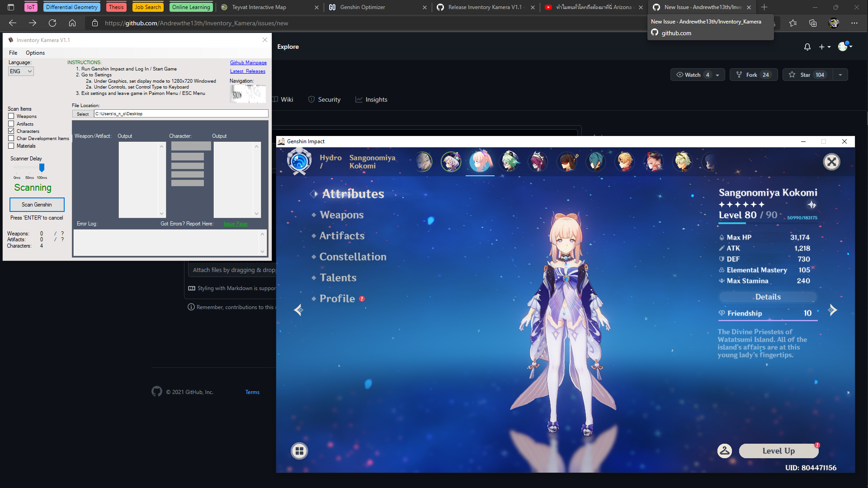The height and width of the screenshot is (488, 868).
Task: Open the Options menu in Inventory Kamera
Action: tap(35, 53)
